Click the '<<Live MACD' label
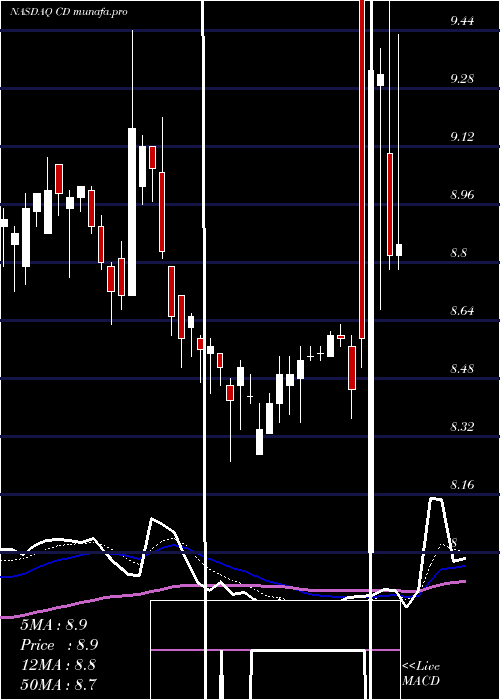Viewport: 500px width, 700px height. tap(421, 674)
